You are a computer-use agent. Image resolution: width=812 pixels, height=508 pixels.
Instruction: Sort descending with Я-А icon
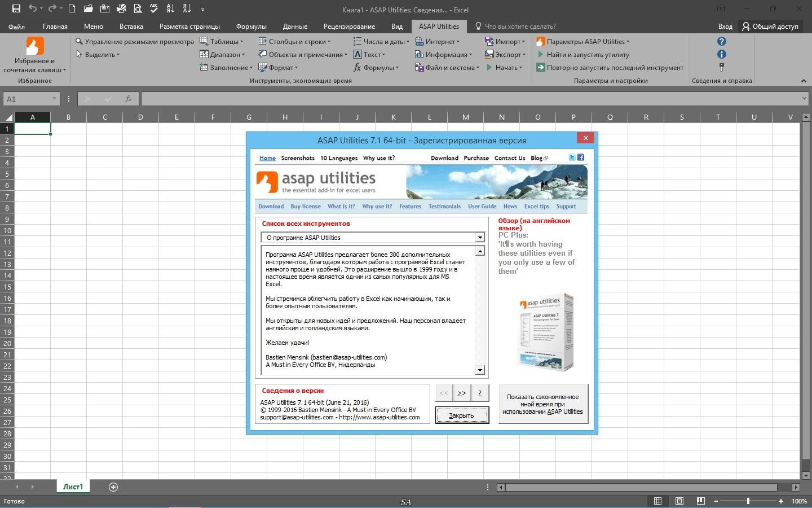click(187, 8)
